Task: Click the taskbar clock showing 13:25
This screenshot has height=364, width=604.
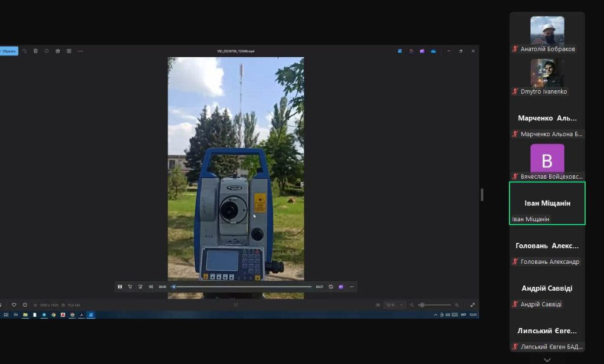Action: pyautogui.click(x=472, y=315)
